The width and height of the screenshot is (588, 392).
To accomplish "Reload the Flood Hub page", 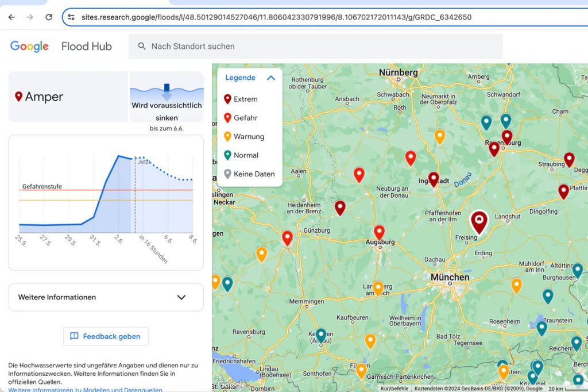I will pos(49,17).
